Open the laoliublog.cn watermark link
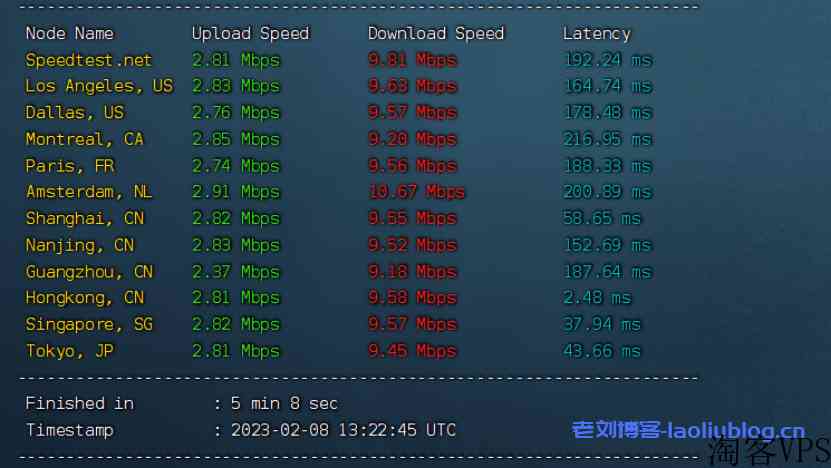This screenshot has width=831, height=468. click(x=688, y=430)
